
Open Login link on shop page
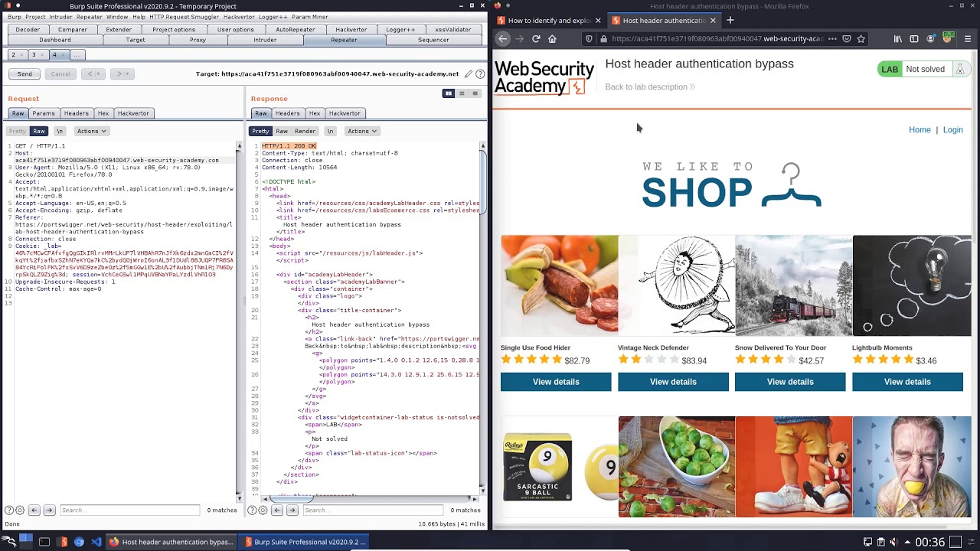953,130
